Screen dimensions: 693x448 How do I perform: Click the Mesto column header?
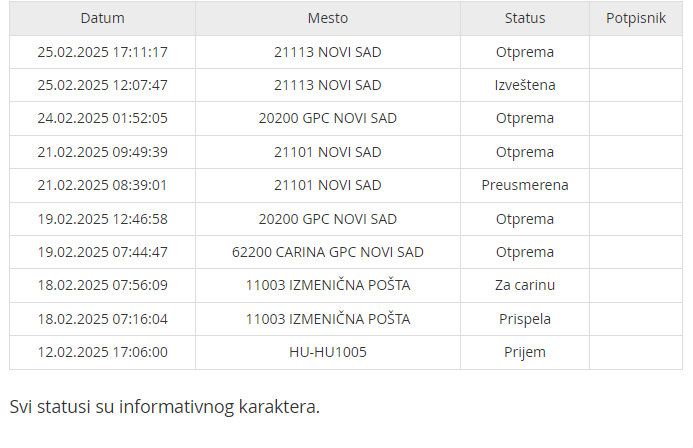point(328,18)
